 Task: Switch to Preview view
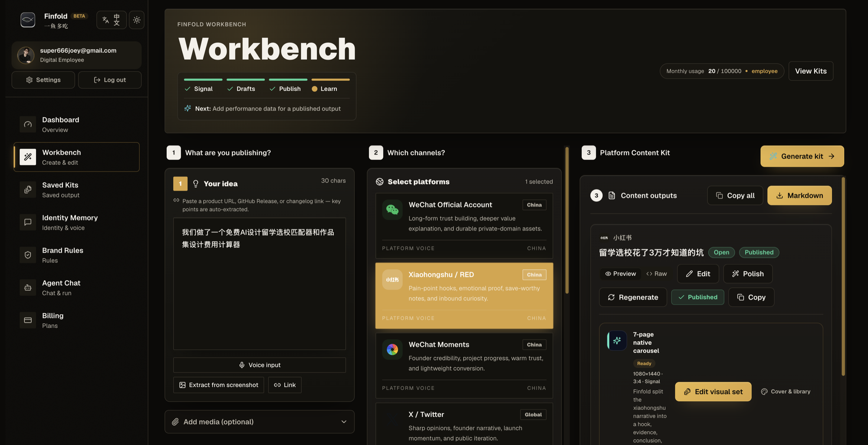click(621, 274)
